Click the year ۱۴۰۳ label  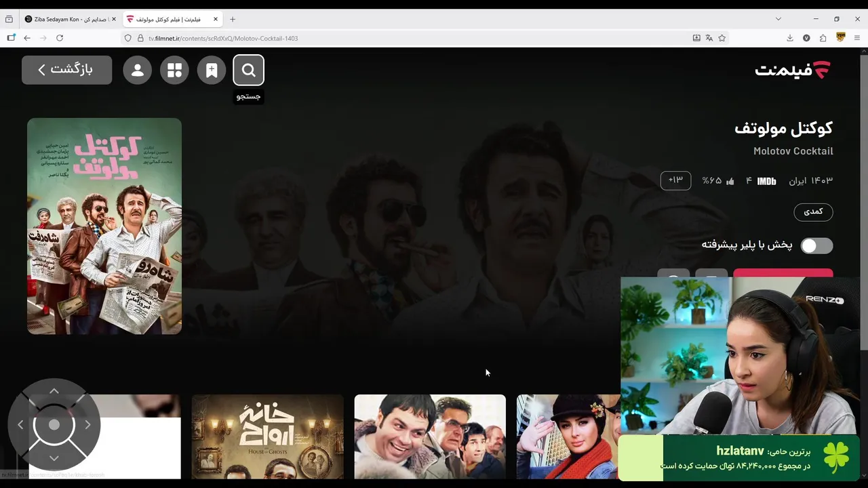(821, 181)
